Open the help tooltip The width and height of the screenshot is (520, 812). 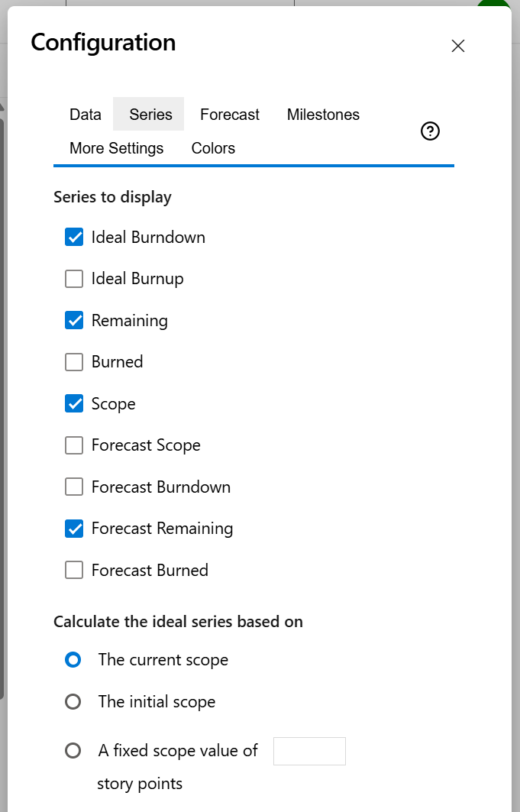pyautogui.click(x=430, y=131)
